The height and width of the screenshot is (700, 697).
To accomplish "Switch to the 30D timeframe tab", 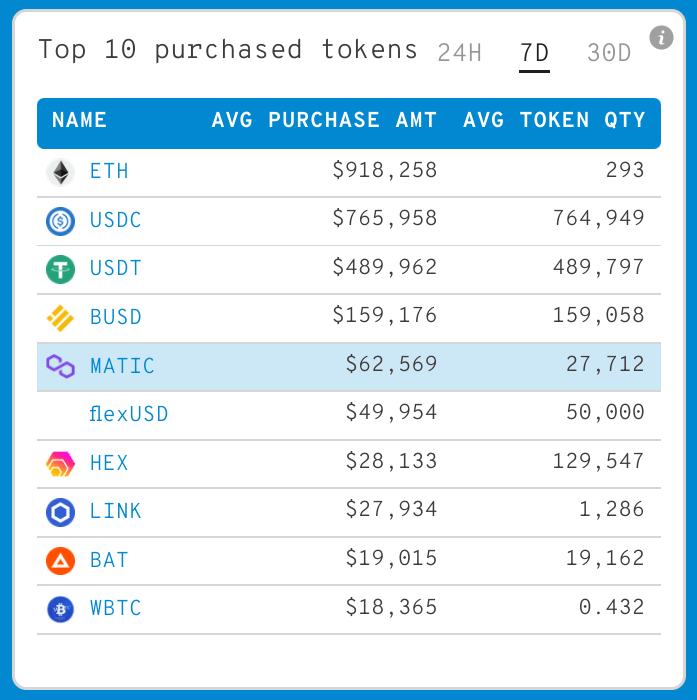I will pos(609,53).
